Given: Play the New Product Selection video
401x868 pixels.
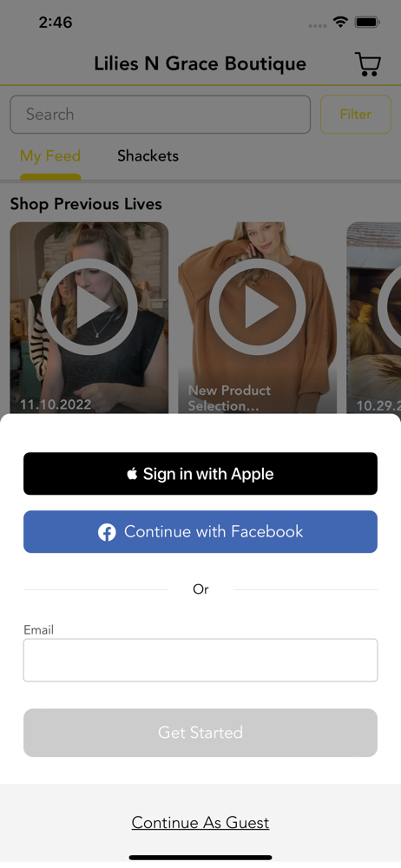Looking at the screenshot, I should (x=258, y=306).
